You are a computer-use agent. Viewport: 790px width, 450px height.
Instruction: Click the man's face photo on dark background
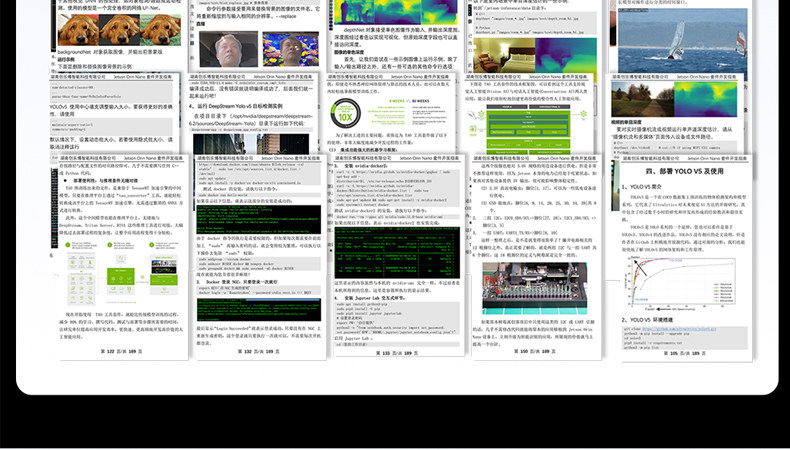click(x=228, y=49)
